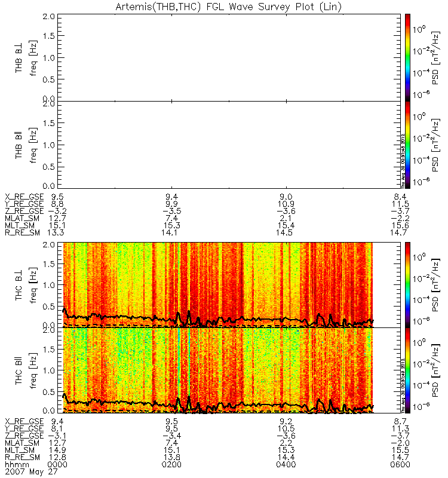Screen dimensions: 448x478
Task: Click the date label '2007 May 27'
Action: [x=32, y=472]
